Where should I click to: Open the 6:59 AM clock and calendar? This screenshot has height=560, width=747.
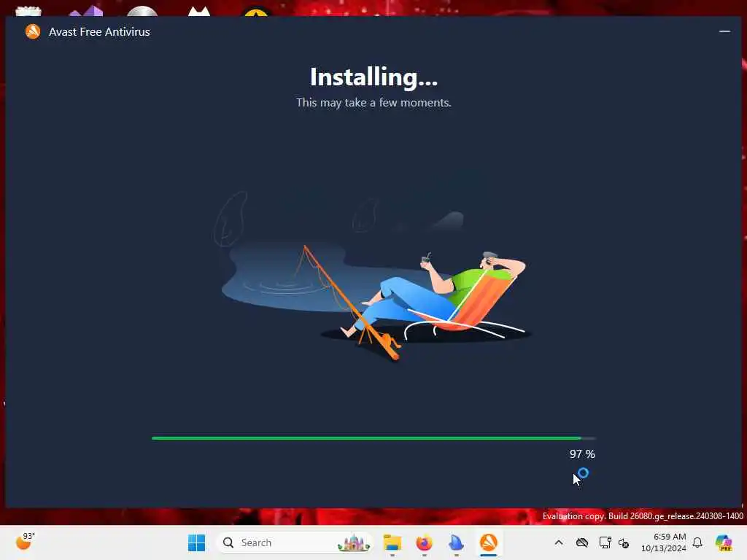664,542
